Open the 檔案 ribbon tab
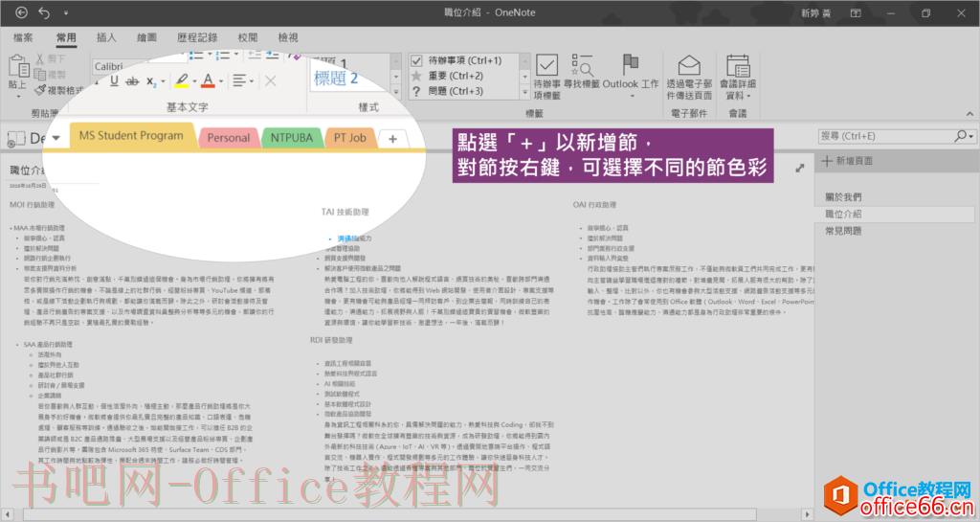Image resolution: width=980 pixels, height=522 pixels. 23,37
